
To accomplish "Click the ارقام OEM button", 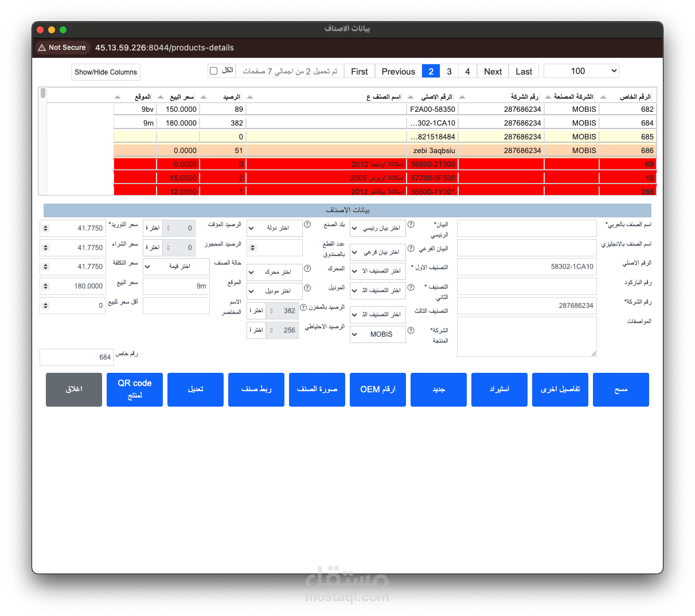I will 378,389.
